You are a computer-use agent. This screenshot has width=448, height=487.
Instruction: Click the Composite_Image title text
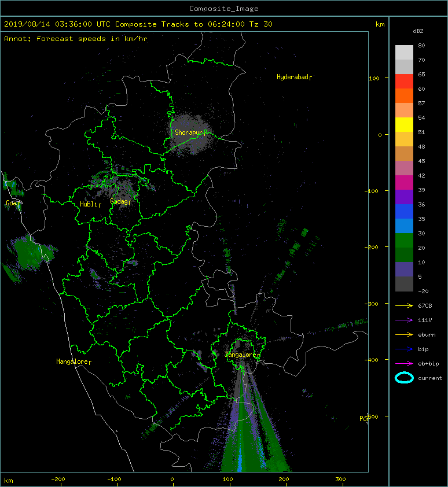pyautogui.click(x=224, y=9)
